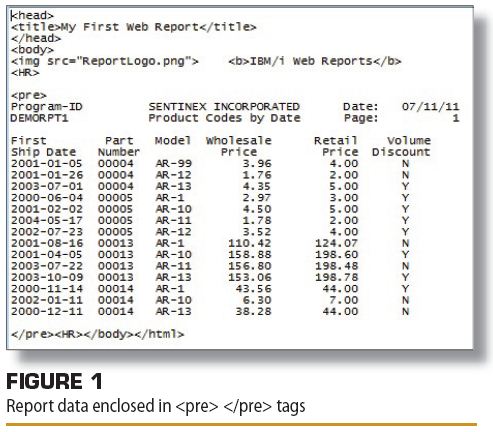493x432 pixels.
Task: Click the wholesale price 110.42
Action: [x=250, y=243]
